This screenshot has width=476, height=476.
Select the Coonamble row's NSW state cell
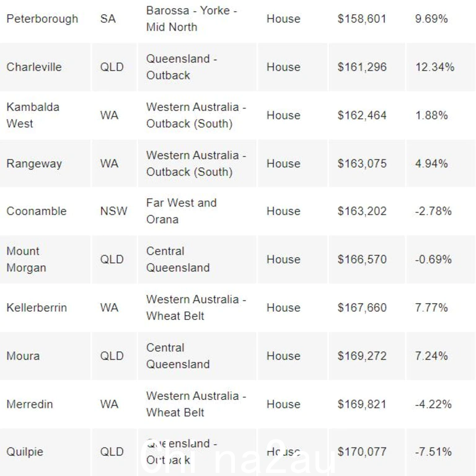point(113,211)
